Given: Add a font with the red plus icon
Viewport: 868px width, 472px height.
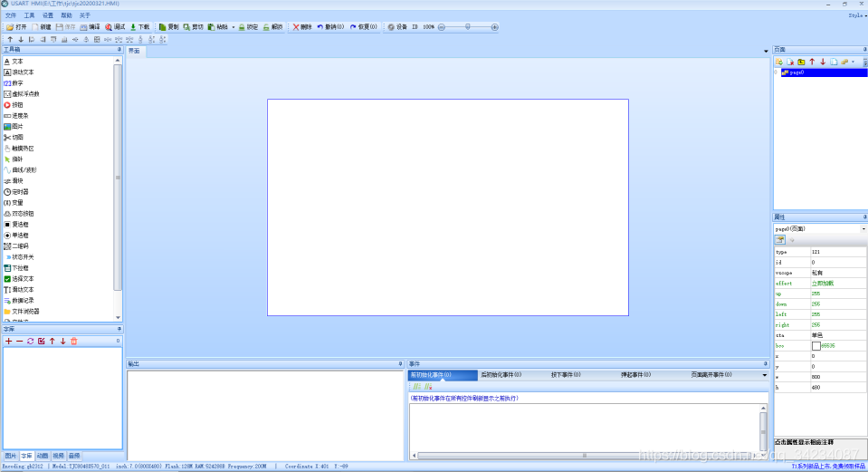Looking at the screenshot, I should (8, 342).
